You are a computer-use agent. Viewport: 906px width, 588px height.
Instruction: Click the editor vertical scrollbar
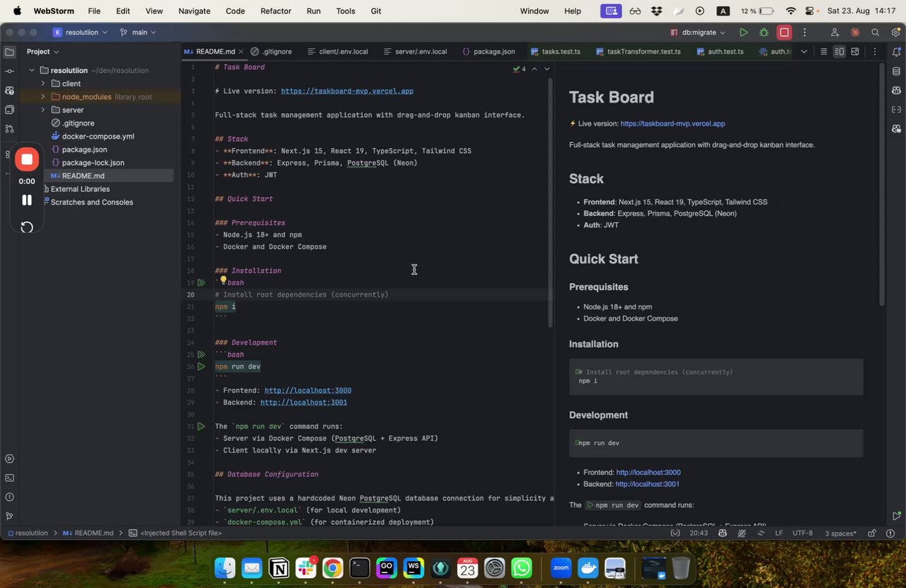(x=550, y=202)
